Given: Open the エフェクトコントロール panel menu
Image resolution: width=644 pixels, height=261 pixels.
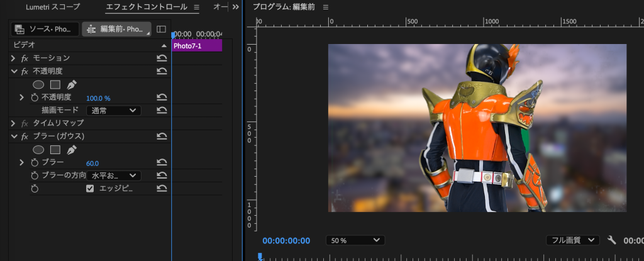Looking at the screenshot, I should 196,7.
